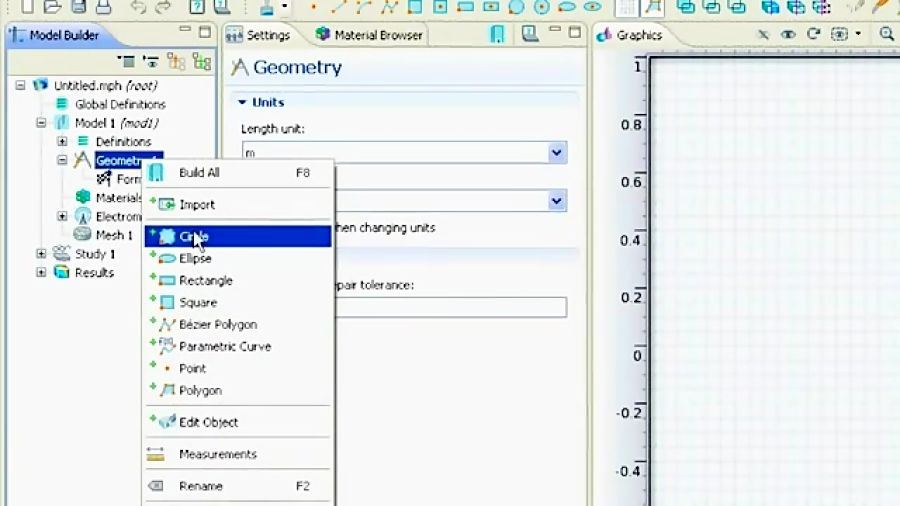This screenshot has width=900, height=506.
Task: Select Global Definitions in tree
Action: [120, 104]
